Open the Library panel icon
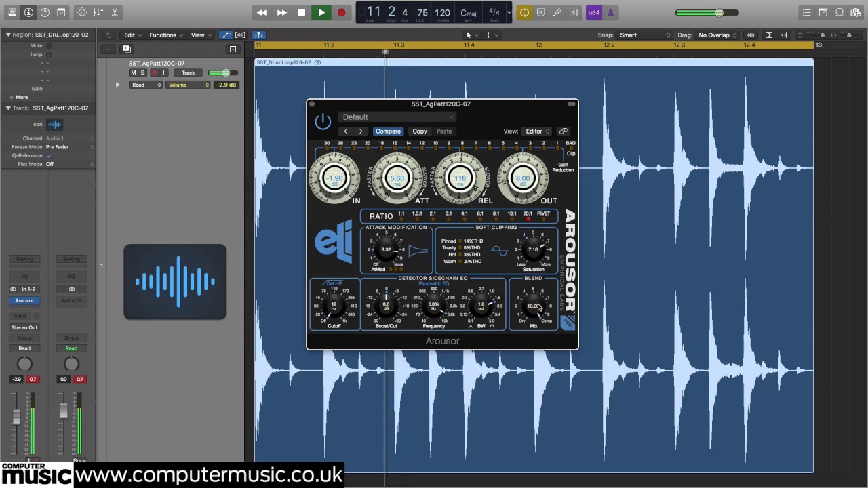 (12, 12)
